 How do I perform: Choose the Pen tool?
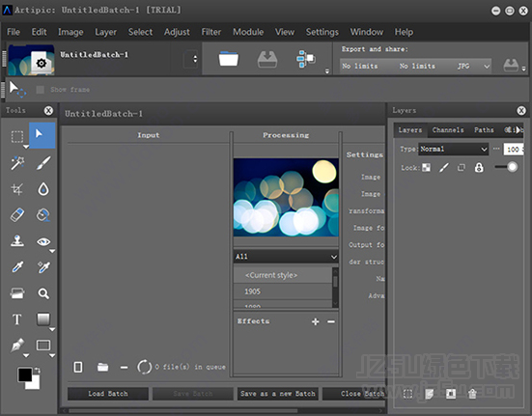click(17, 346)
